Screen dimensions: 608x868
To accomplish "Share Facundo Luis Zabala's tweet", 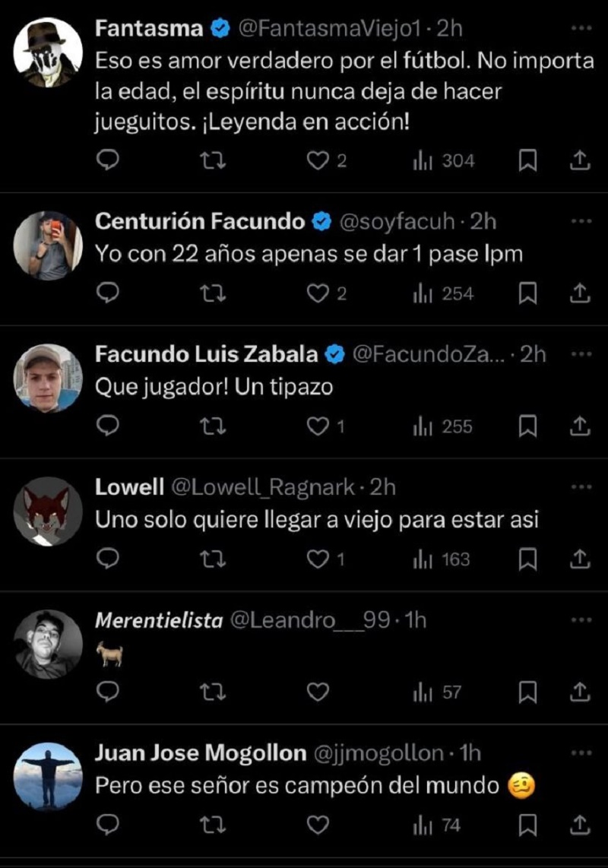I will point(579,426).
